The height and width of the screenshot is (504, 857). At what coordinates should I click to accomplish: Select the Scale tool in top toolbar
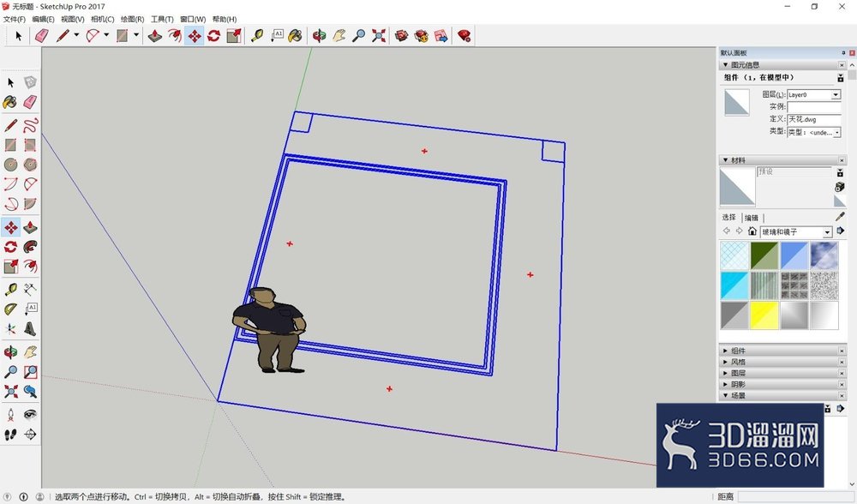click(234, 35)
